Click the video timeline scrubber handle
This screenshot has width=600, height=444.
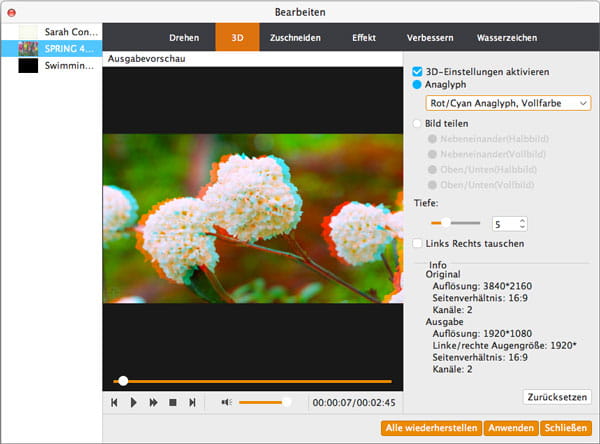point(123,381)
